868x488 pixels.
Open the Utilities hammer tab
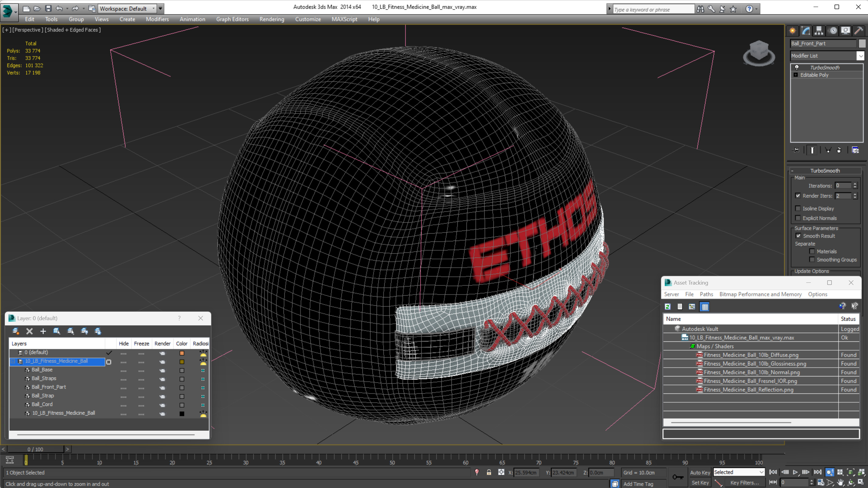859,31
